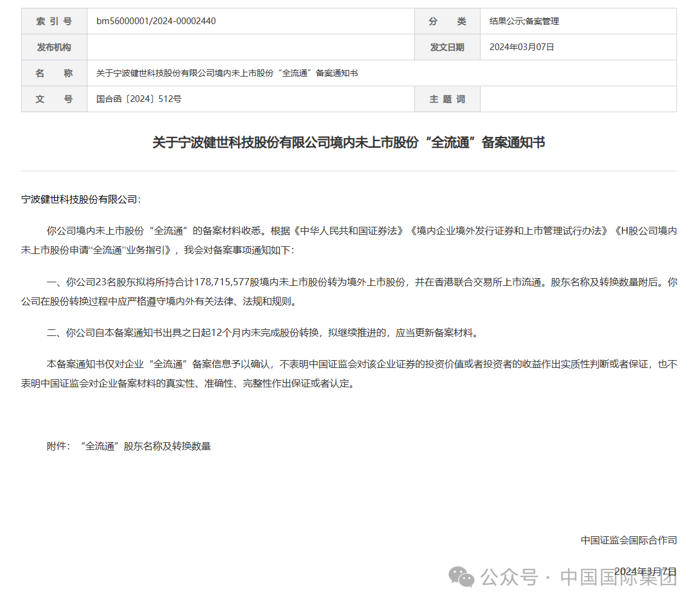This screenshot has height=605, width=700.
Task: Click the document name in the 名称 row
Action: (x=227, y=73)
